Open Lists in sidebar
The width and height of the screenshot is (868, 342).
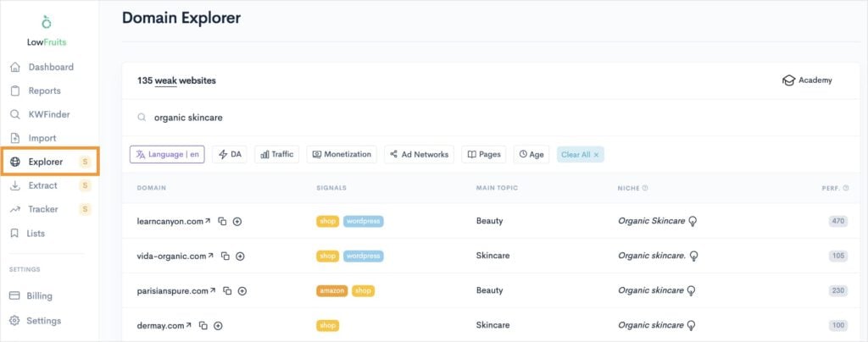(x=28, y=233)
